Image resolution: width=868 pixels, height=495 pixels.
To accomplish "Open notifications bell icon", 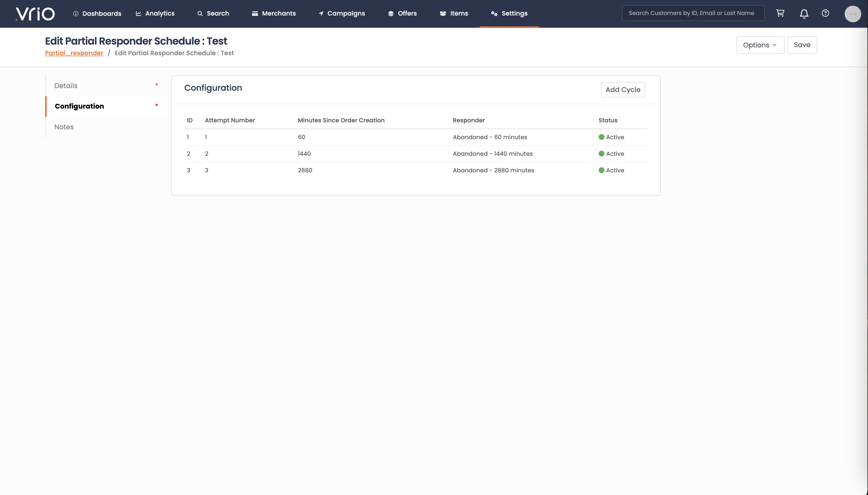I will coord(804,13).
